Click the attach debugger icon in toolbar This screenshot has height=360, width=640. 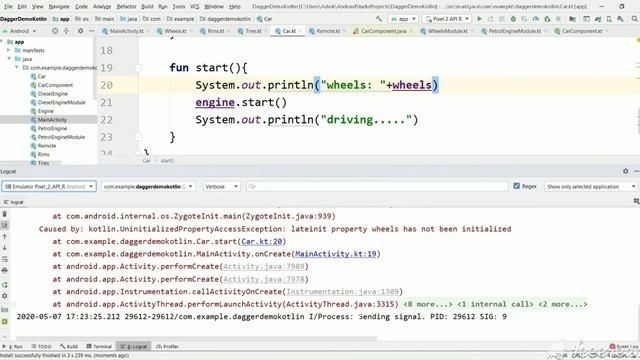click(547, 19)
